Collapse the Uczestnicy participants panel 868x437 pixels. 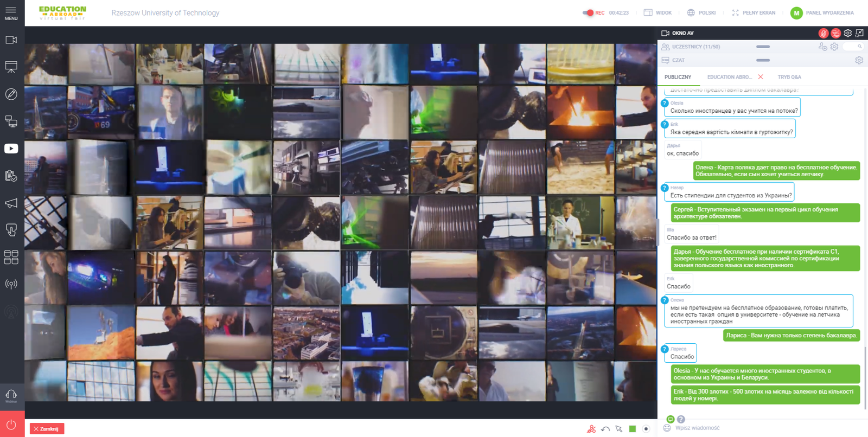763,47
